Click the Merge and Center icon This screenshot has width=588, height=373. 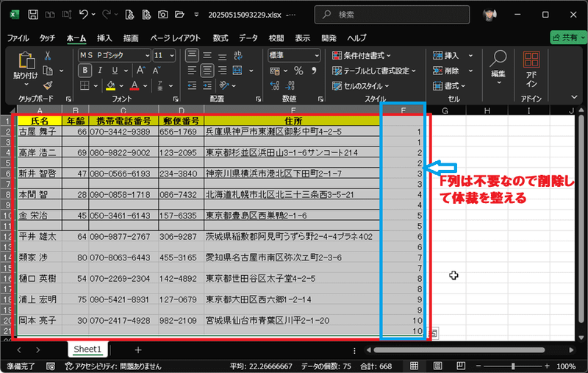coord(237,71)
